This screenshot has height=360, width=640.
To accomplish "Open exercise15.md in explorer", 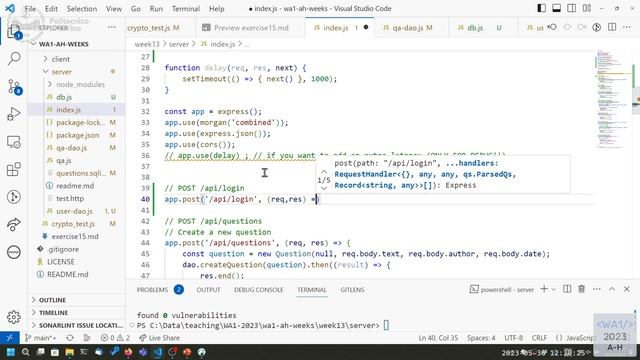I will [75, 237].
